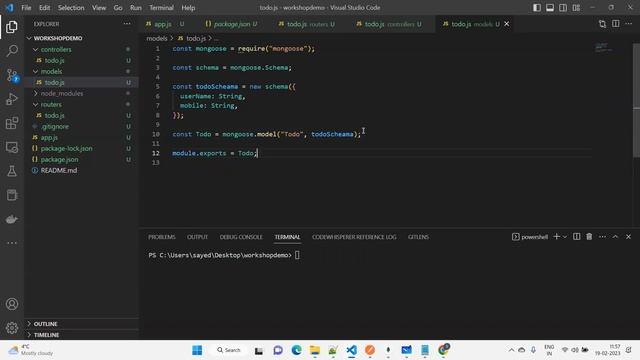Open Chrome from the taskbar
Image resolution: width=640 pixels, height=360 pixels.
pyautogui.click(x=443, y=350)
